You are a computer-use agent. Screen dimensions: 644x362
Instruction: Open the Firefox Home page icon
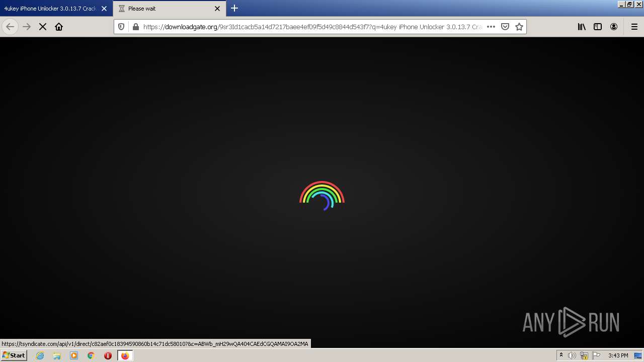[59, 27]
